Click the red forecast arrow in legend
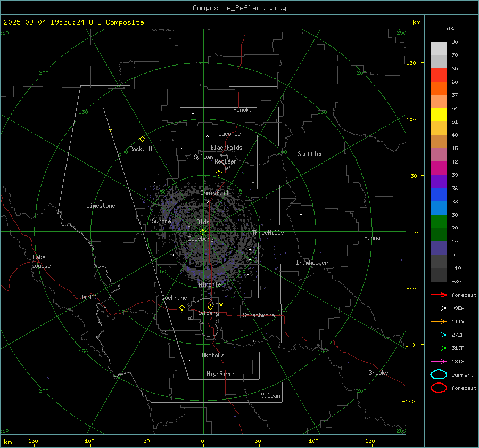Image resolution: width=479 pixels, height=448 pixels. pyautogui.click(x=439, y=295)
